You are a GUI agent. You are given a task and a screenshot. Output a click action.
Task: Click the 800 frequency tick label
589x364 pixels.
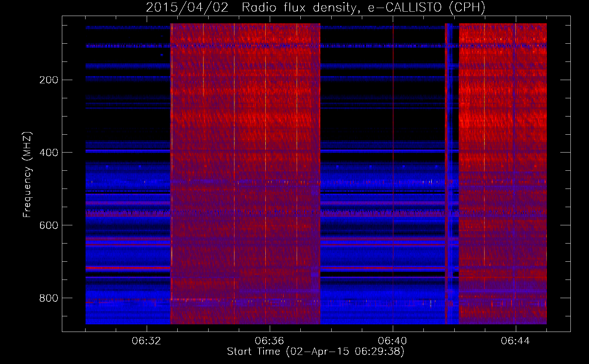tap(49, 298)
